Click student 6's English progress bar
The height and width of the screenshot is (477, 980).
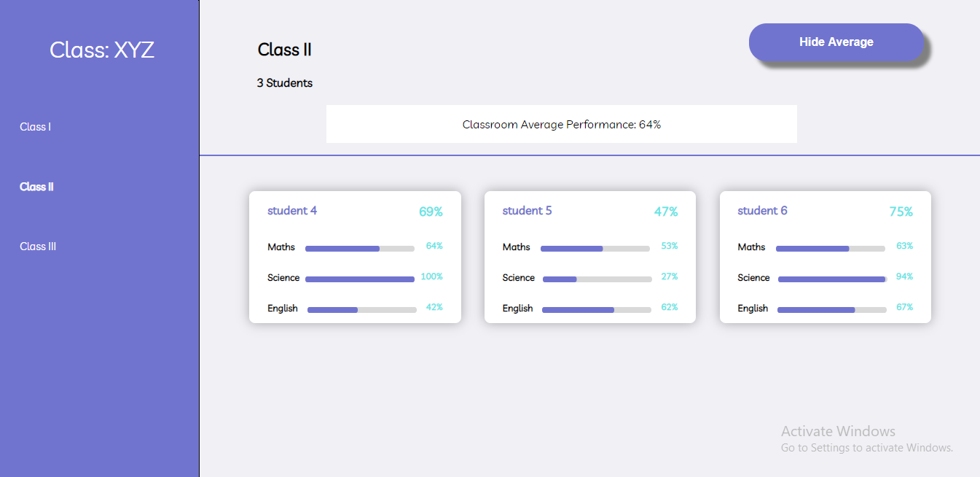pyautogui.click(x=831, y=309)
